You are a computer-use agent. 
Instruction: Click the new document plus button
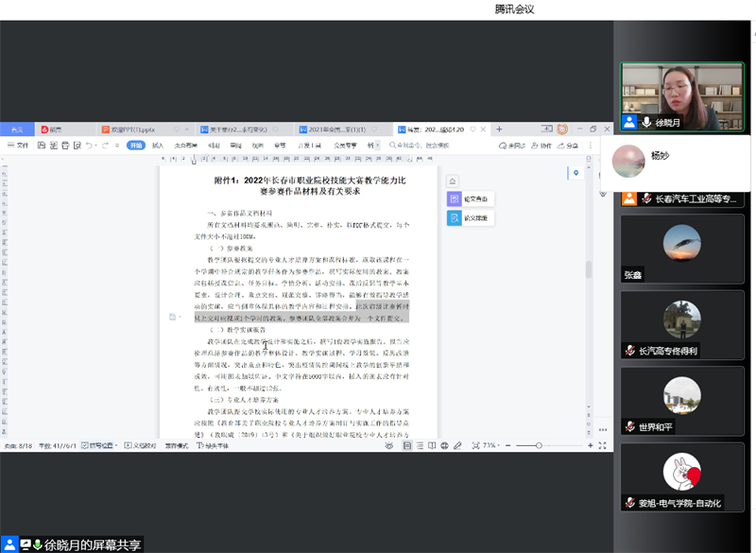(498, 128)
